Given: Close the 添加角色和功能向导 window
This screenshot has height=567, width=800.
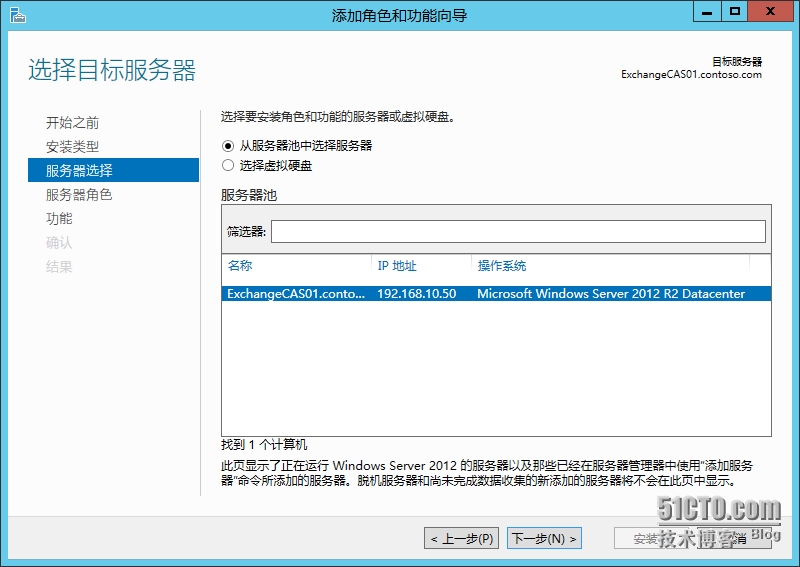Looking at the screenshot, I should tap(771, 12).
